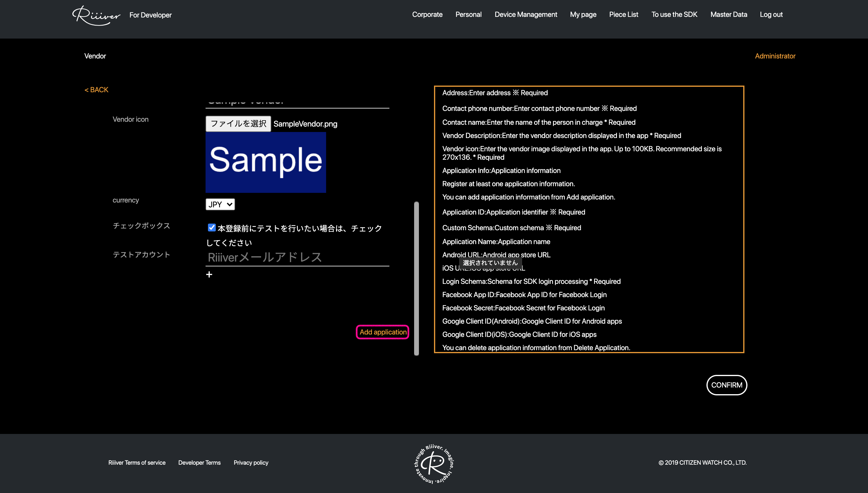Viewport: 868px width, 493px height.
Task: Click the 'Address:Enter address' help line
Action: click(x=495, y=93)
